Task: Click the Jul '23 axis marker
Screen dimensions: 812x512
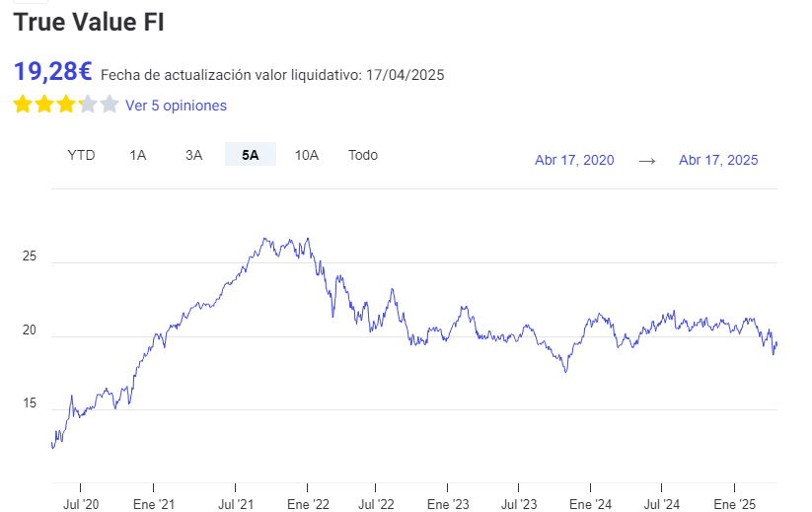Action: click(519, 504)
